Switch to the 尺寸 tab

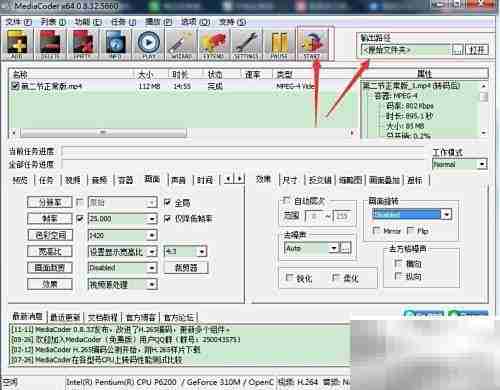pyautogui.click(x=289, y=180)
